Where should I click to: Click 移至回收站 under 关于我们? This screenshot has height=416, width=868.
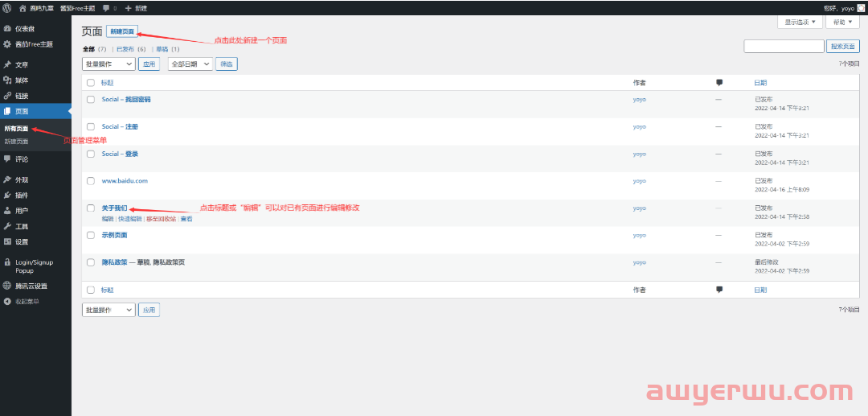[x=161, y=220]
